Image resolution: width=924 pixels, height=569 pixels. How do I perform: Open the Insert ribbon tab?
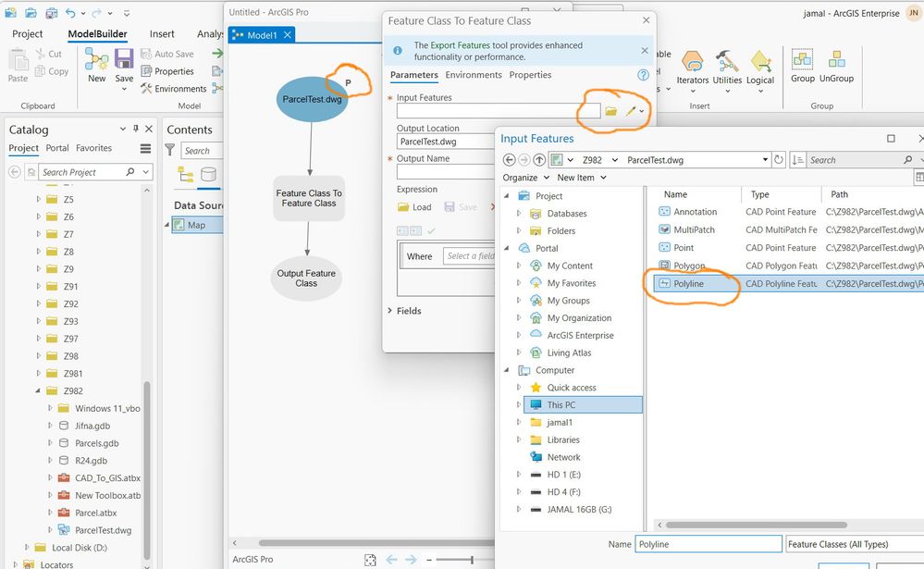162,33
